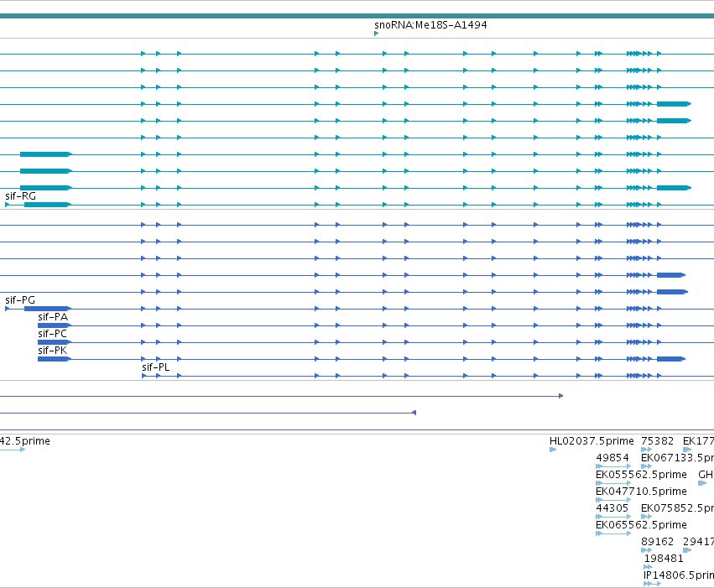Open the 44305 EST label
714x588 pixels.
pyautogui.click(x=612, y=509)
